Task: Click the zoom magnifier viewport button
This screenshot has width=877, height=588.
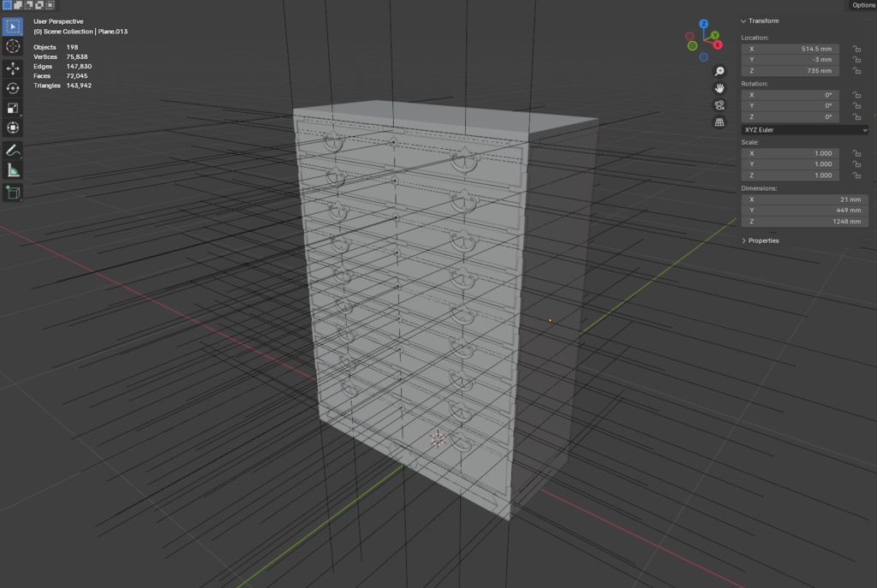Action: 719,72
